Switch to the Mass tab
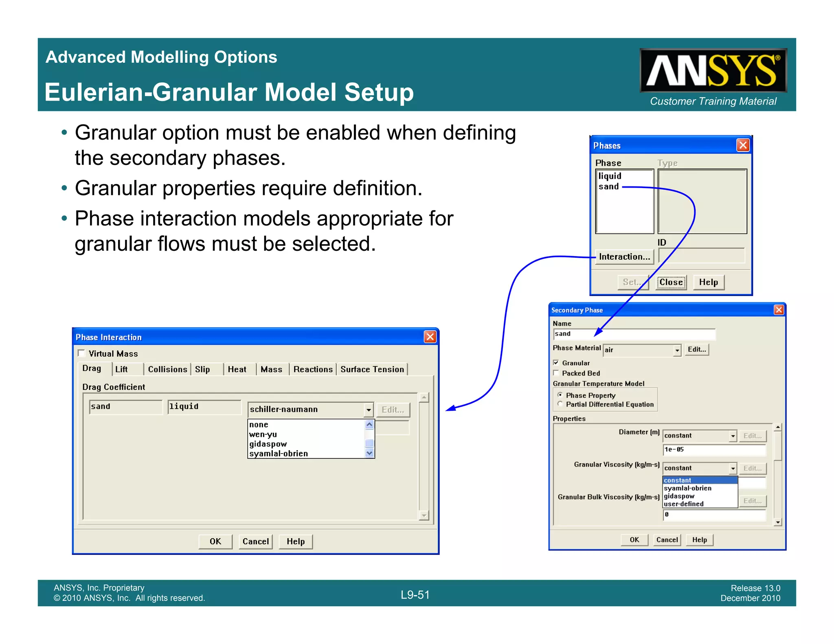 [272, 369]
